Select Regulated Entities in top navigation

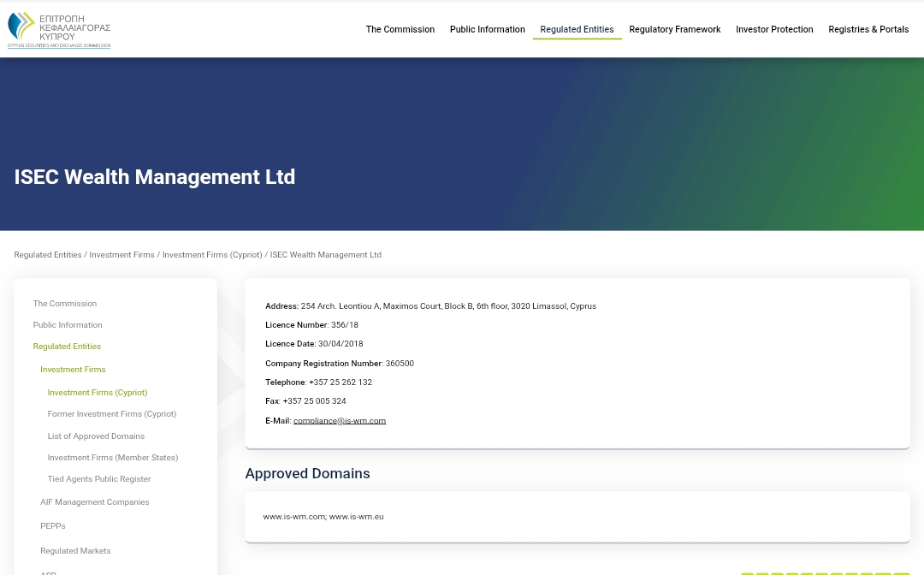pos(577,29)
